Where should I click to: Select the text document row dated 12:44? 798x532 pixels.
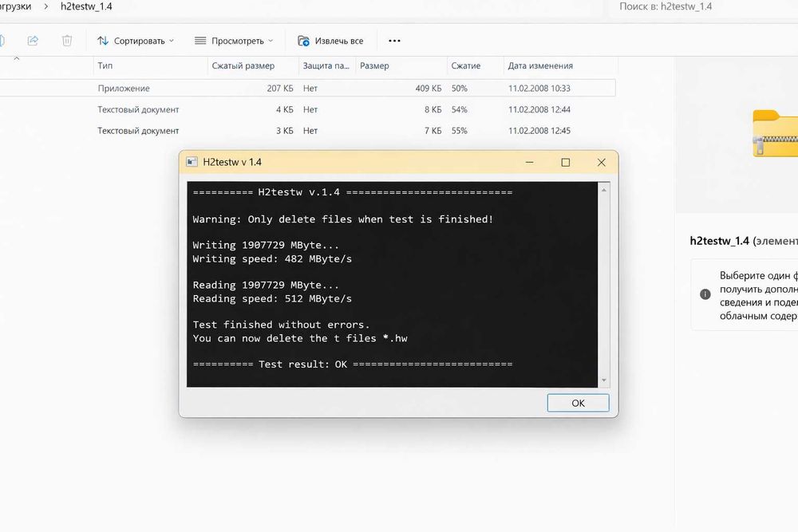click(x=307, y=109)
